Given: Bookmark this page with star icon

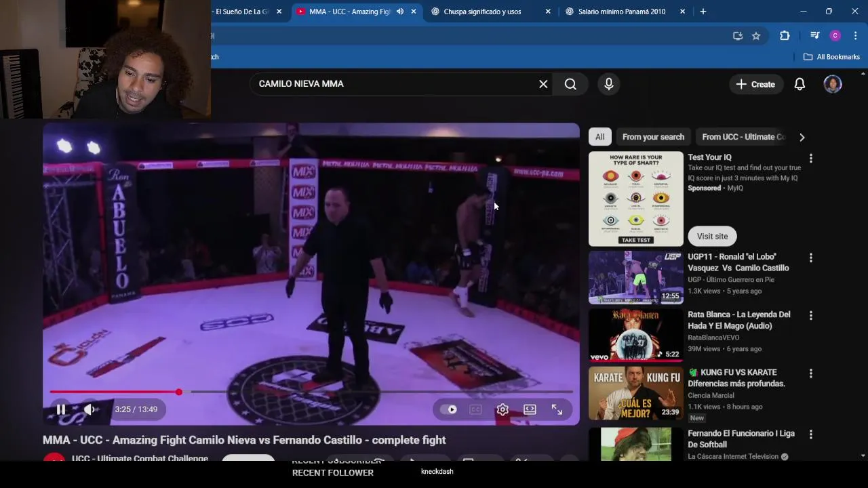Looking at the screenshot, I should coord(756,36).
